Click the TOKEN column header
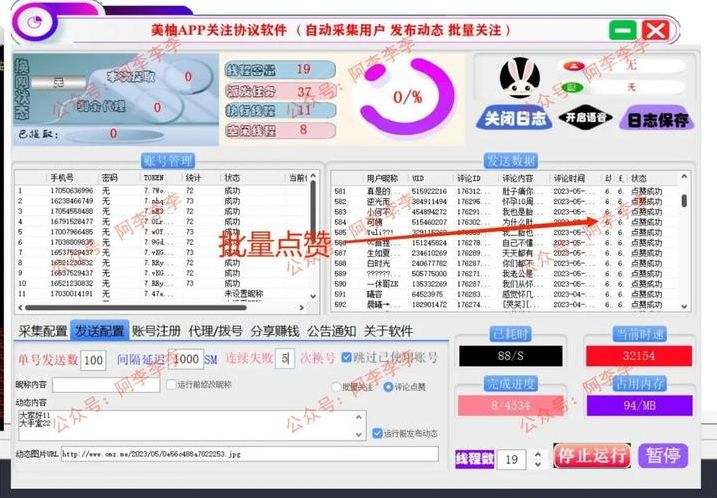The image size is (717, 498). 154,177
